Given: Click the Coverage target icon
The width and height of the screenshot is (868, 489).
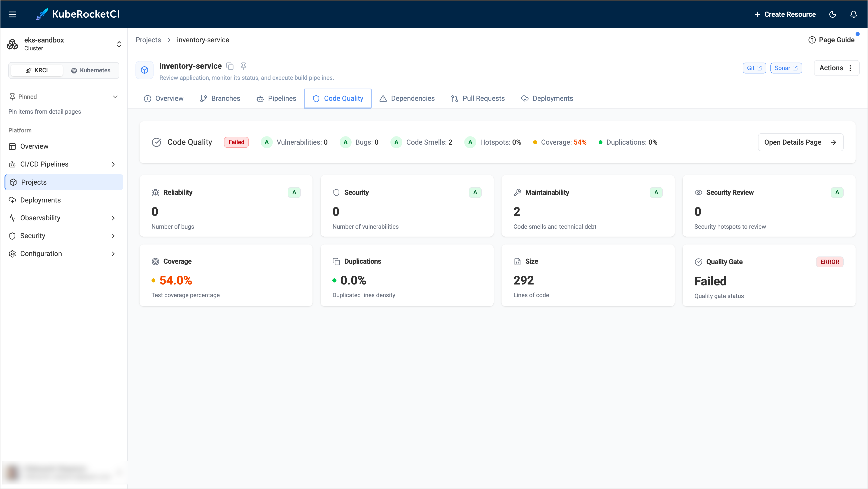Looking at the screenshot, I should pyautogui.click(x=155, y=261).
